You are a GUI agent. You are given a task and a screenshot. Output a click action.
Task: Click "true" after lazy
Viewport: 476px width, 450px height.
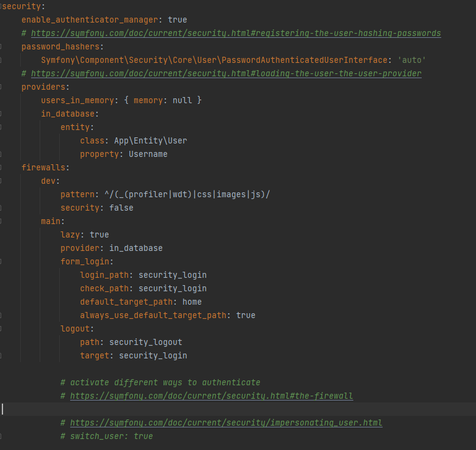99,234
